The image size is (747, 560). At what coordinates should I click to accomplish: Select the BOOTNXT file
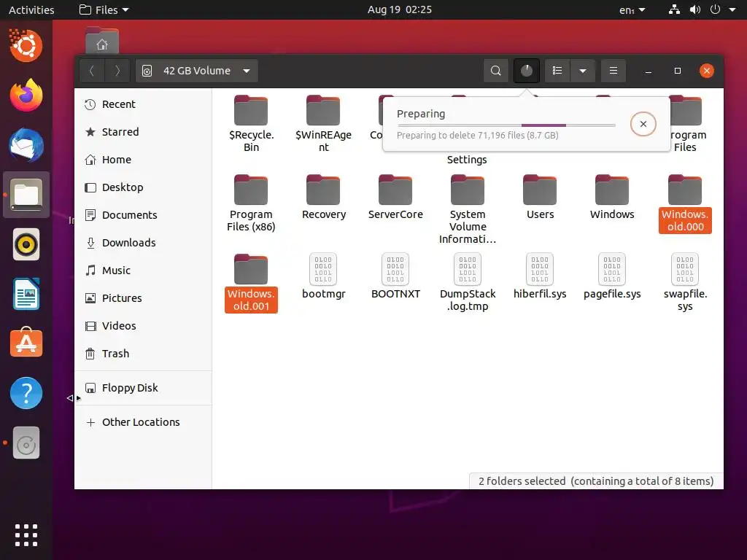395,276
